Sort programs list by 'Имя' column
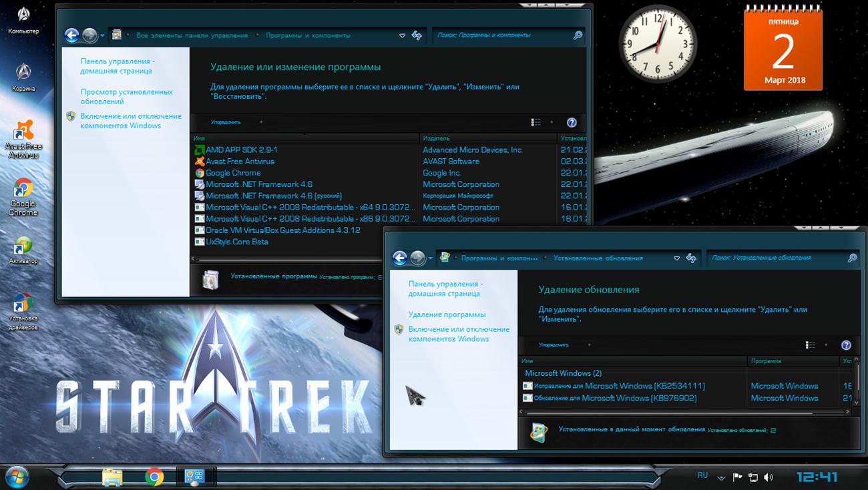This screenshot has width=868, height=490. (305, 138)
